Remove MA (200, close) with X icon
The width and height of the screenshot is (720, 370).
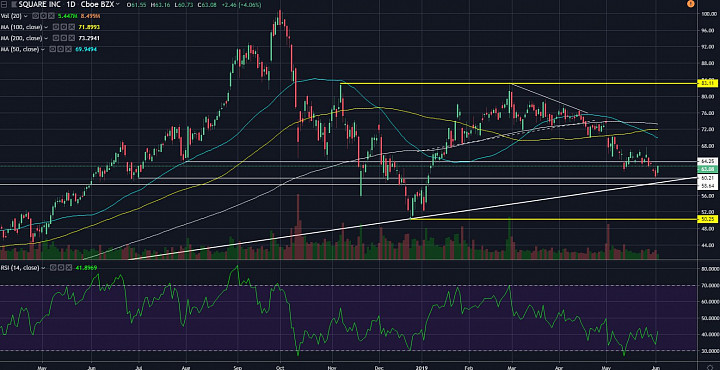pyautogui.click(x=72, y=38)
